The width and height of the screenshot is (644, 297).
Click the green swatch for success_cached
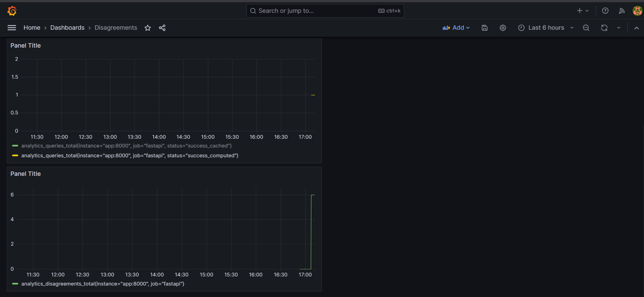[15, 146]
